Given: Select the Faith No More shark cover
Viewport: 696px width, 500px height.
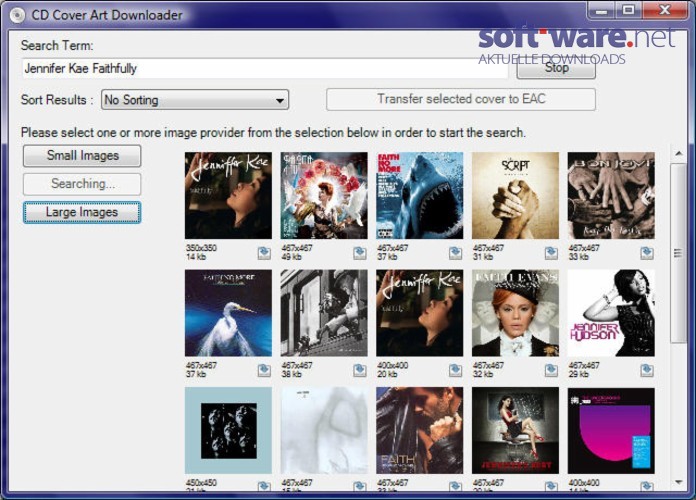Looking at the screenshot, I should point(419,195).
